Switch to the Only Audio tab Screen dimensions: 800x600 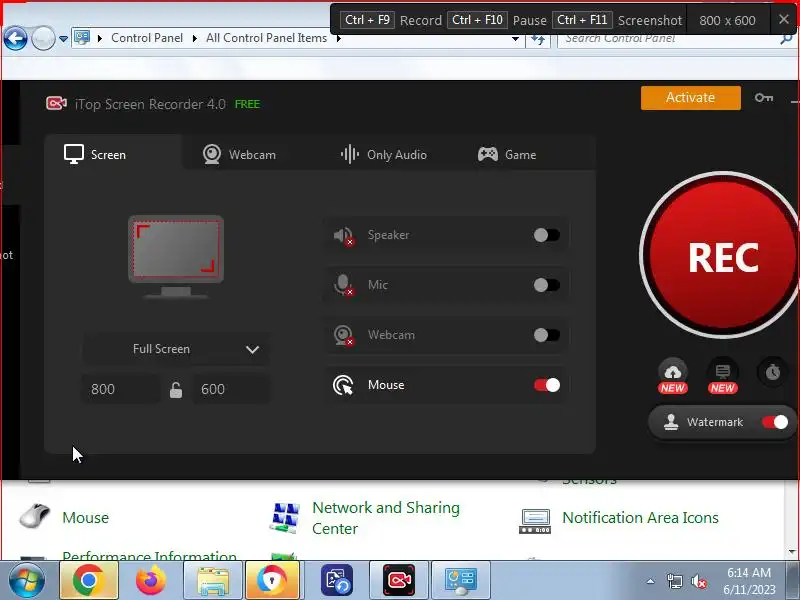point(384,154)
